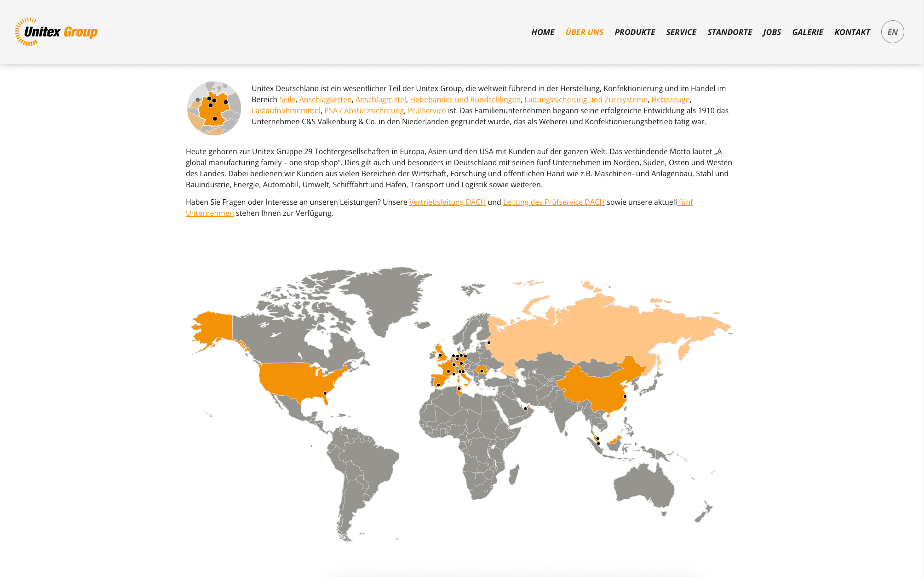Click the Germany map thumbnail

pyautogui.click(x=214, y=108)
